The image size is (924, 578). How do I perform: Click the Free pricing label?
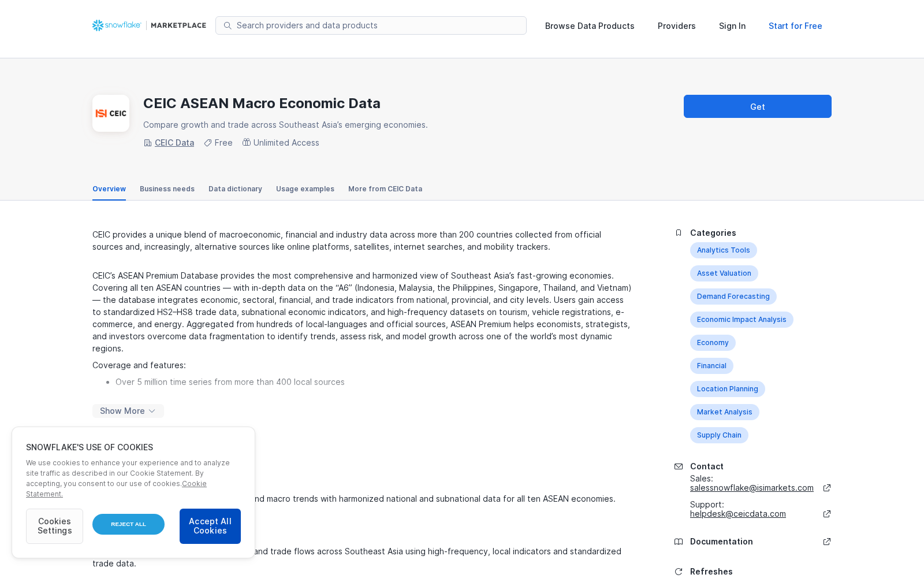pos(223,143)
